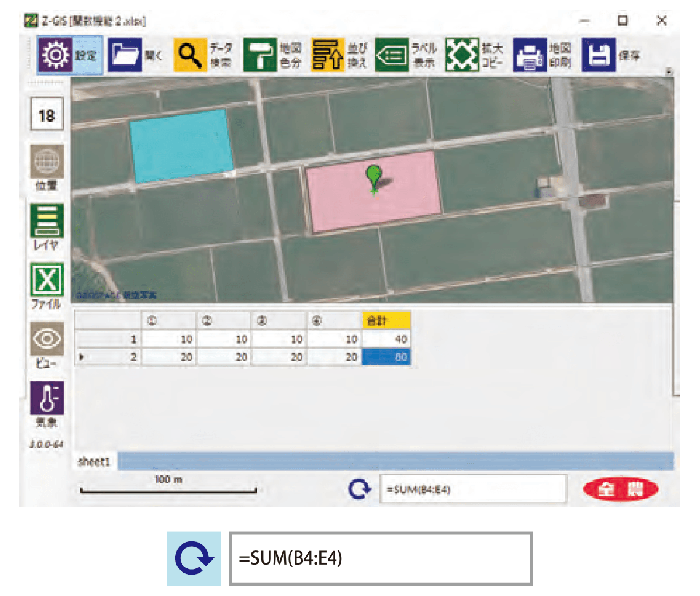Print map with 地図印刷 printer icon

pos(529,55)
